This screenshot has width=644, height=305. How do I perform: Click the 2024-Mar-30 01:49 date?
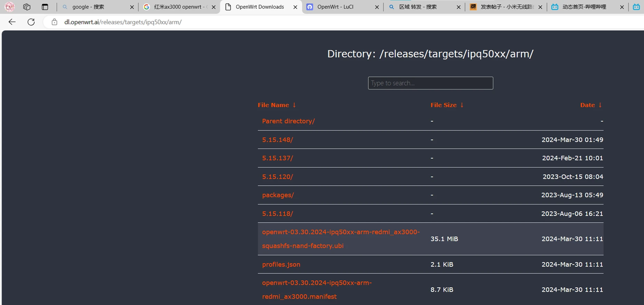pyautogui.click(x=573, y=140)
